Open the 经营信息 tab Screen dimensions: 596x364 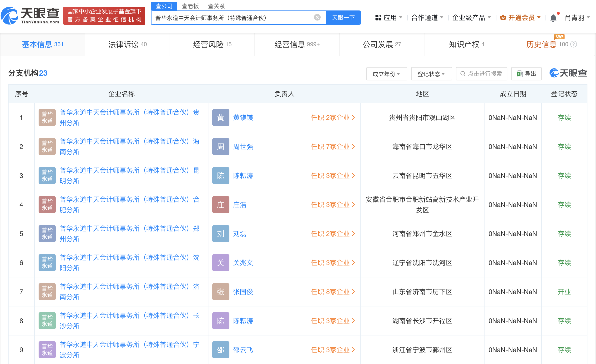coord(297,44)
